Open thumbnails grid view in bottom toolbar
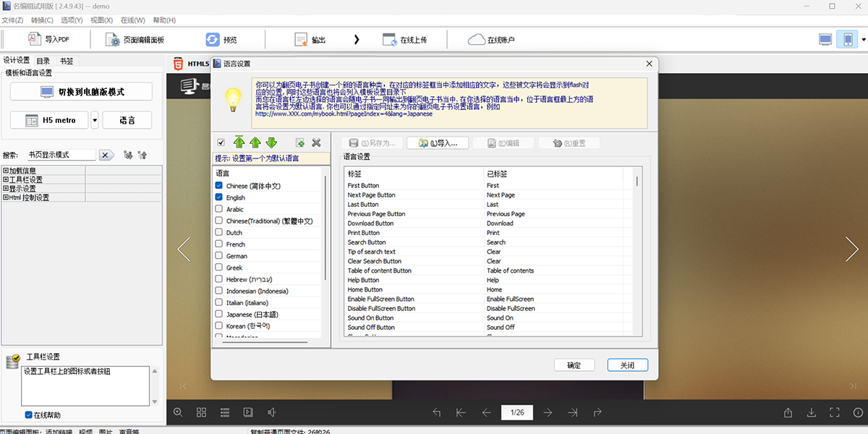868x434 pixels. coord(202,412)
